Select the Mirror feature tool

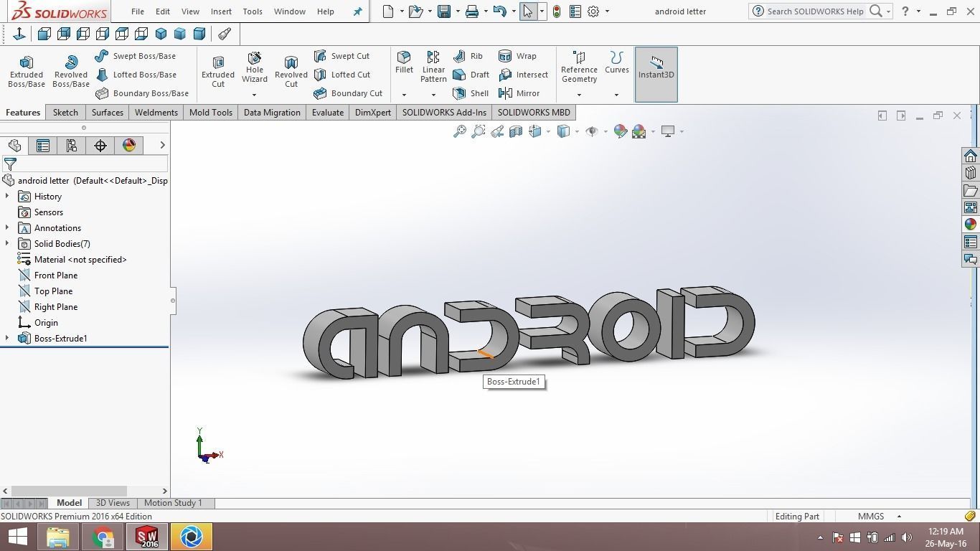[520, 93]
